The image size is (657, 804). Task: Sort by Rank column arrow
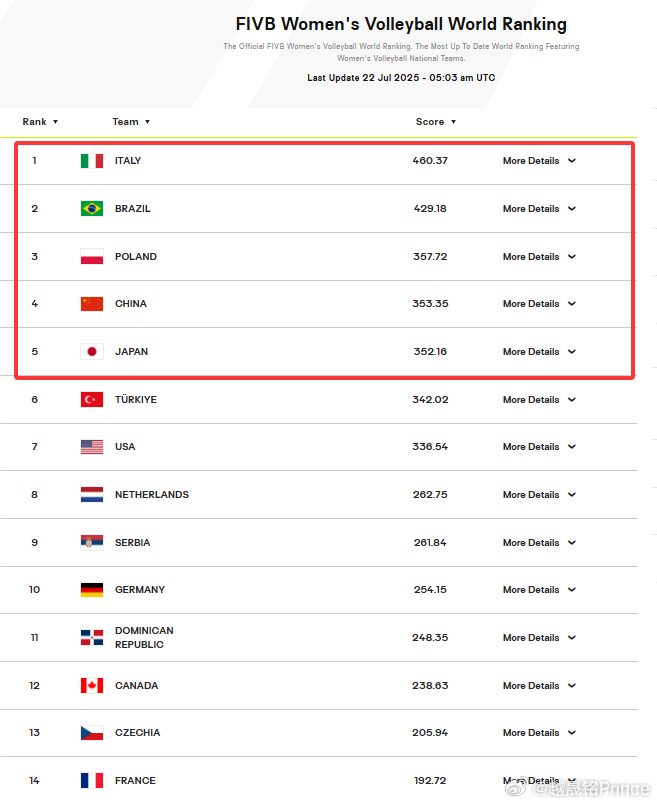point(55,122)
